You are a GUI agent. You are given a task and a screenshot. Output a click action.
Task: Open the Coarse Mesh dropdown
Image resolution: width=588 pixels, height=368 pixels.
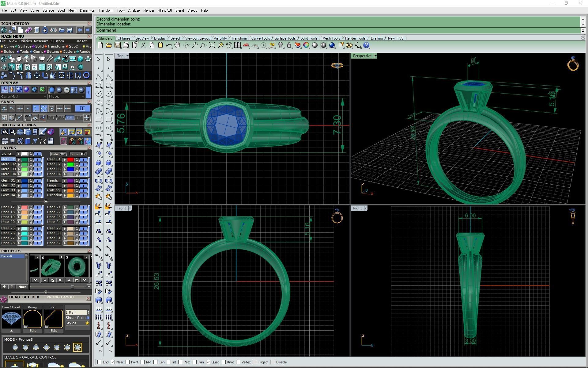[24, 96]
